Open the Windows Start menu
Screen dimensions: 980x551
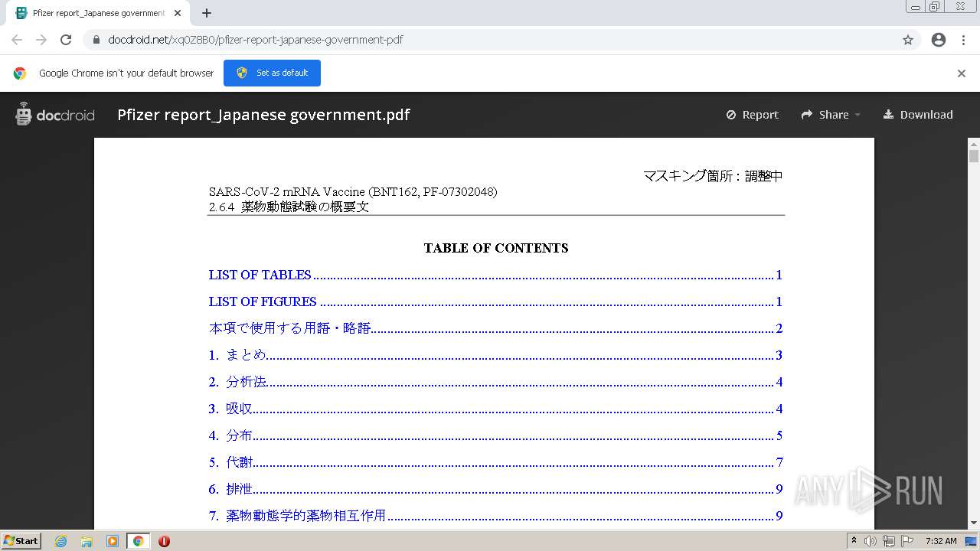21,540
